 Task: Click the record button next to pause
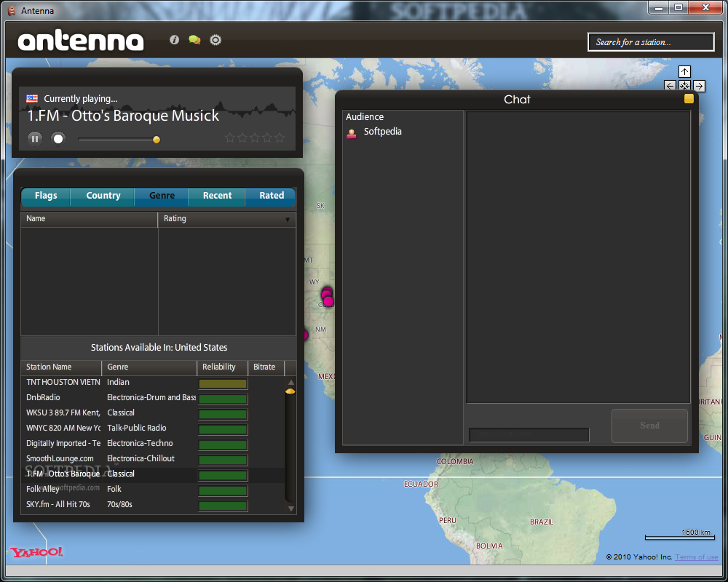click(x=58, y=138)
